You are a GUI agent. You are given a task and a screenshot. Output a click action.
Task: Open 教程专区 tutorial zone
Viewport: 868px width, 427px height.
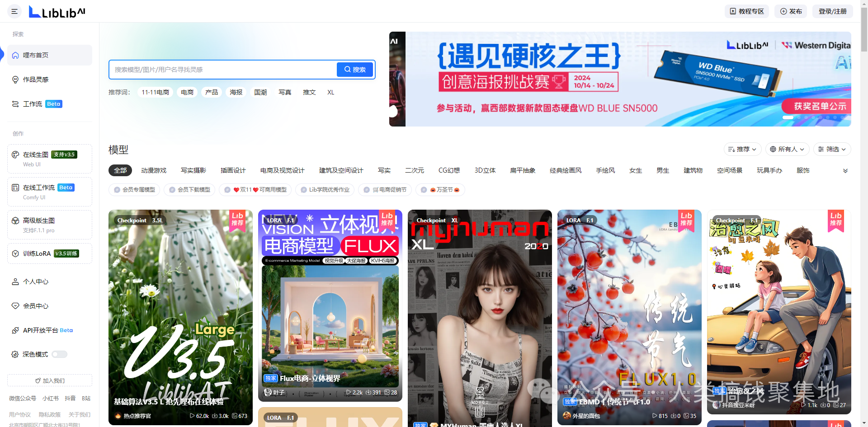coord(746,11)
